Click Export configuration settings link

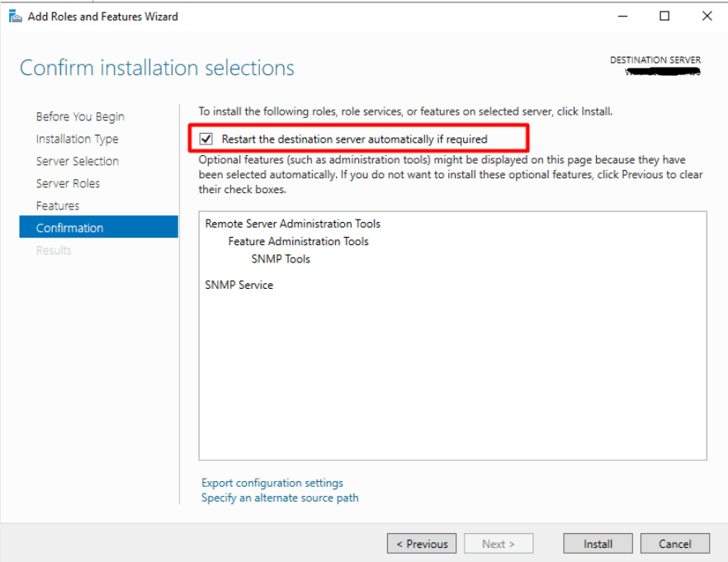[272, 483]
